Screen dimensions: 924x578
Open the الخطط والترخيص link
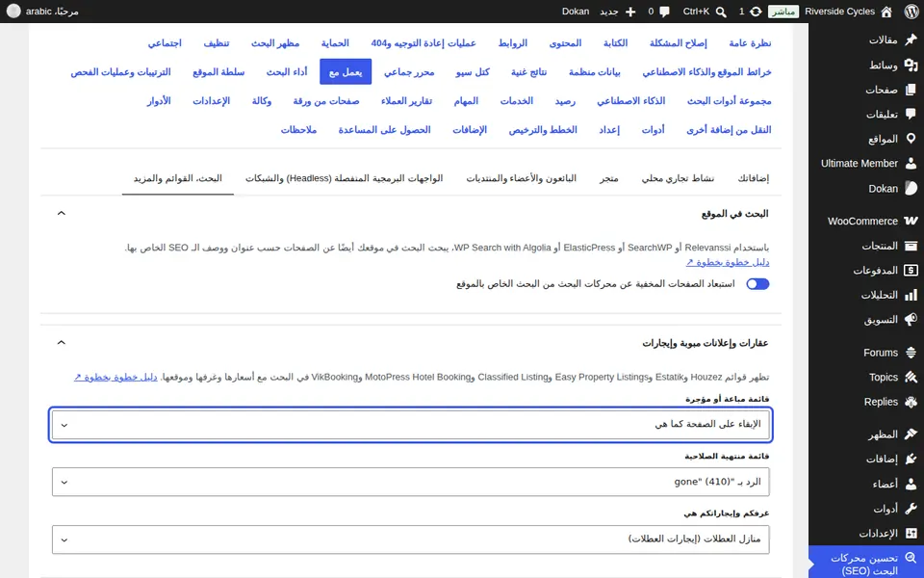[543, 130]
